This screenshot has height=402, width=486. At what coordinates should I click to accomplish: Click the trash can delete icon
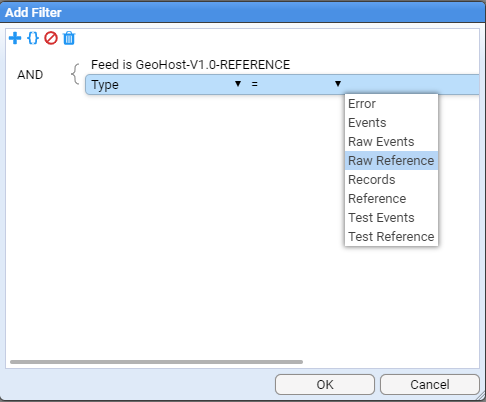pyautogui.click(x=69, y=38)
